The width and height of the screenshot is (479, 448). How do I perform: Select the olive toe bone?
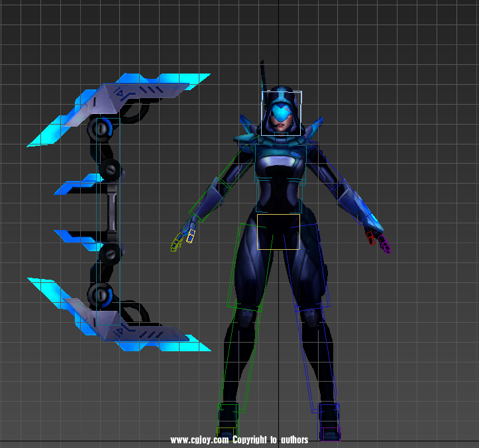coord(226,433)
